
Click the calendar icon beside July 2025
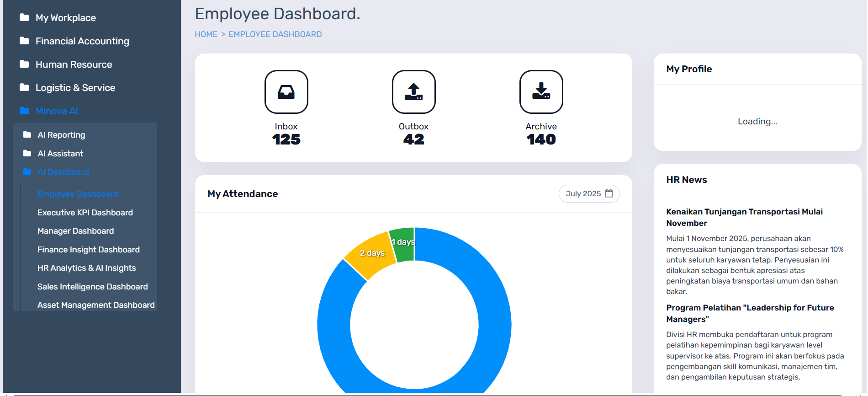pos(609,193)
